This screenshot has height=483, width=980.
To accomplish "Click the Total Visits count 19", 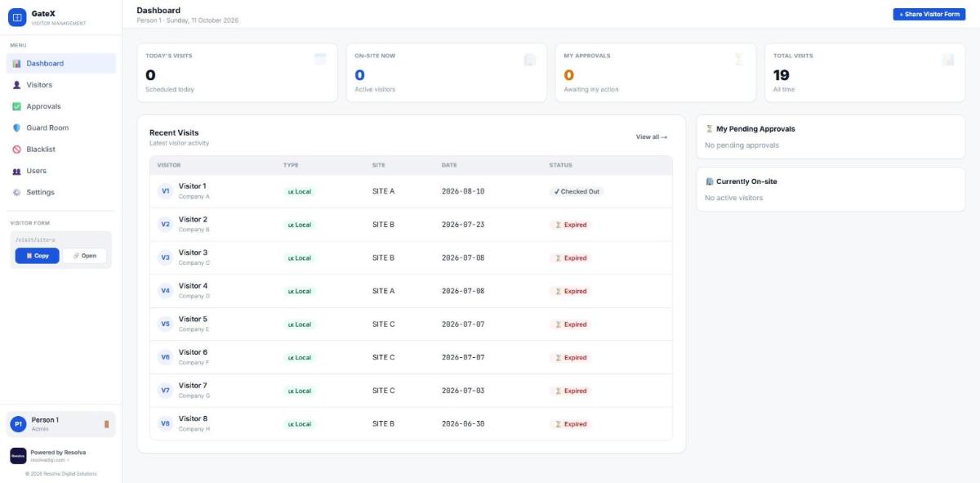I will click(782, 75).
